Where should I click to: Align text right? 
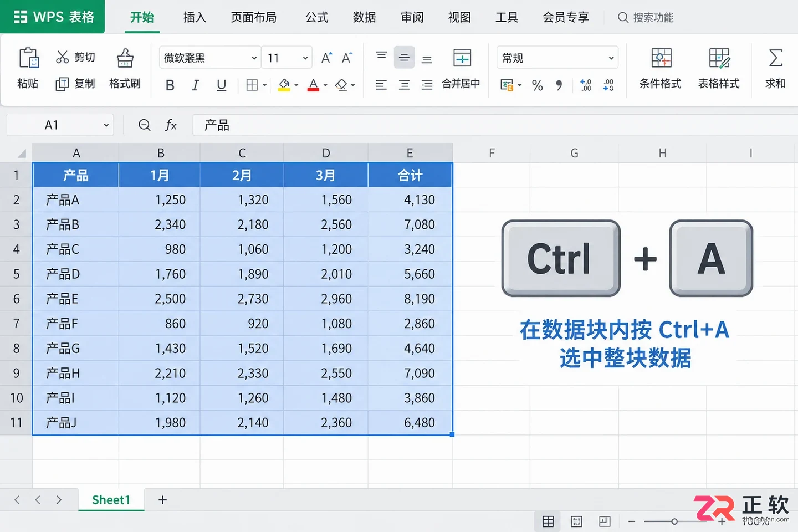click(x=427, y=85)
